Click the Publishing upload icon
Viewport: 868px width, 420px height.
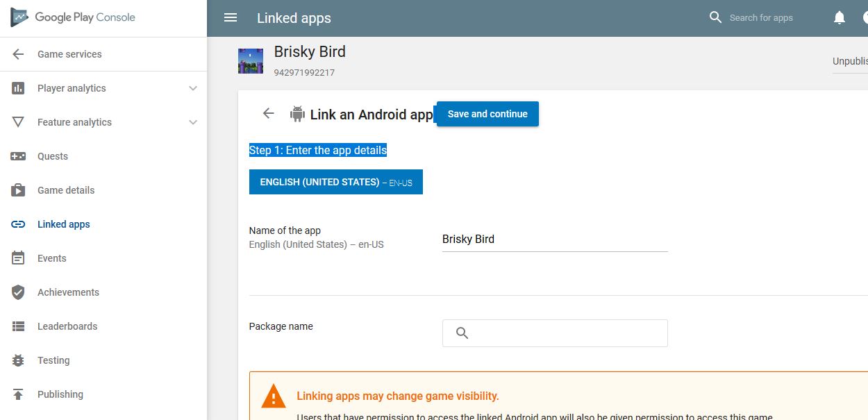[x=19, y=394]
